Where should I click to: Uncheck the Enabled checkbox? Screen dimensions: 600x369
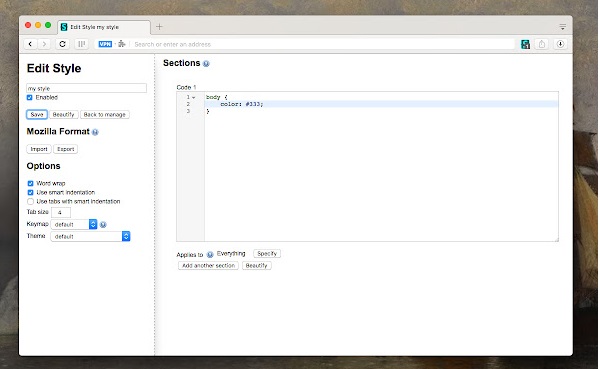pos(29,98)
